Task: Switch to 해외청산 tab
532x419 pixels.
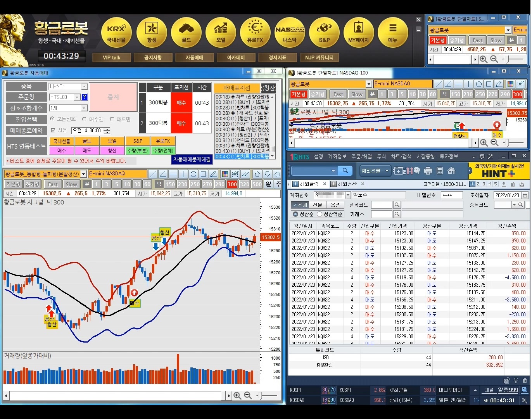Action: pyautogui.click(x=347, y=184)
